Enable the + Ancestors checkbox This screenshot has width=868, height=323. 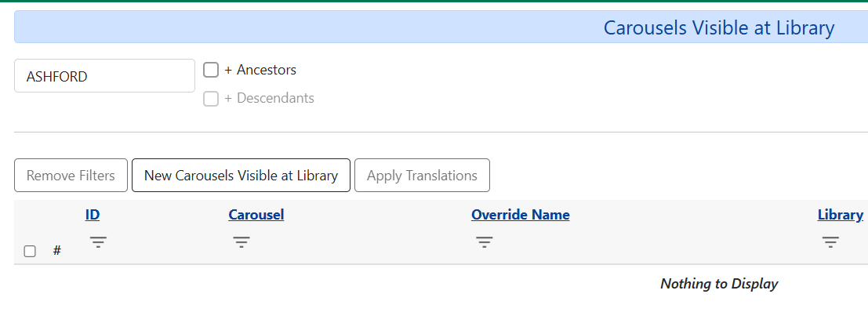[x=211, y=71]
